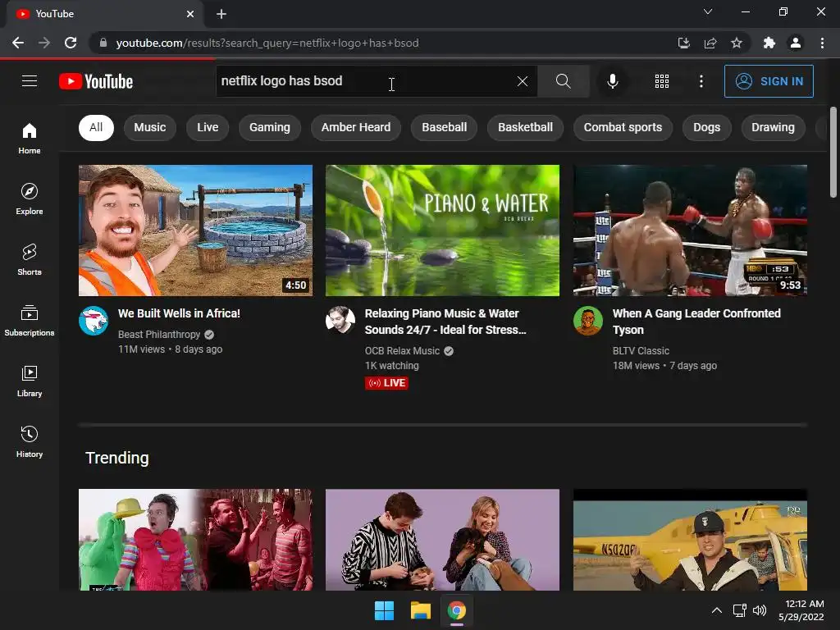Select the Live filter chip

tap(208, 127)
